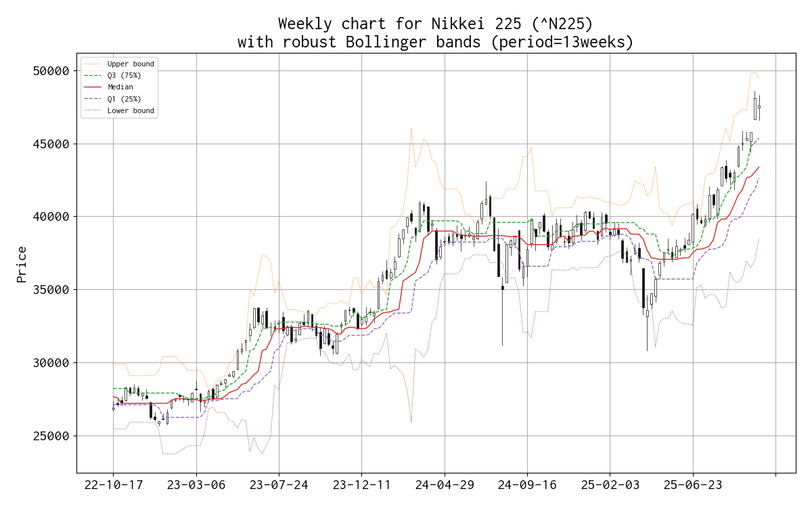Click the 24-09-16 date label

[527, 486]
